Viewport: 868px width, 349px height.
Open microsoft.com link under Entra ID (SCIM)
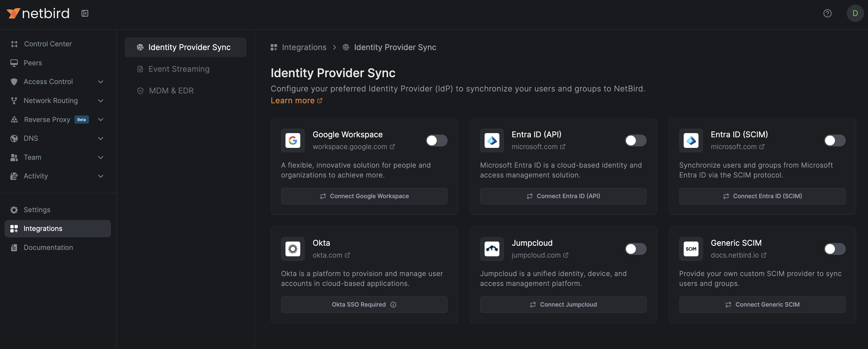point(737,147)
